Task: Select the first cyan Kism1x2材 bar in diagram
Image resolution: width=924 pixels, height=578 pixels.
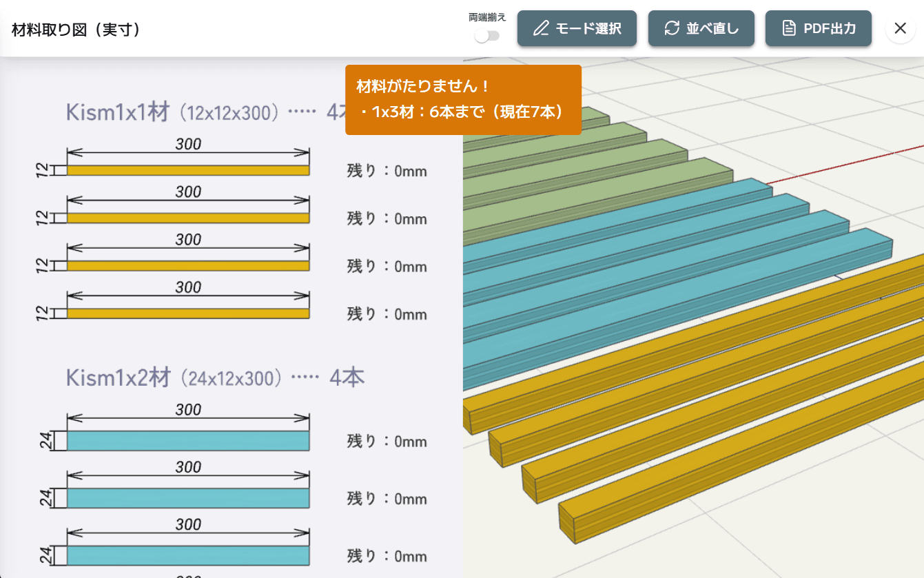Action: [187, 441]
